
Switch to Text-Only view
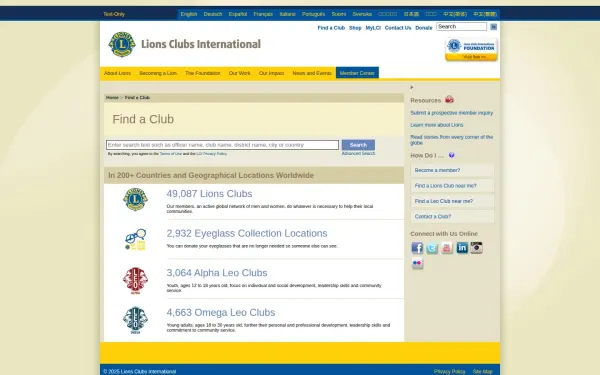click(x=114, y=14)
